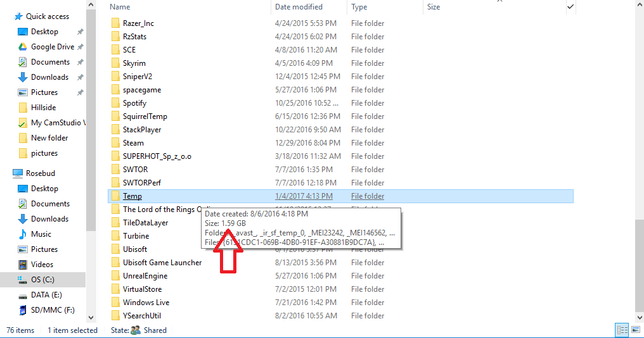
Task: Open Quick access in the navigation pane
Action: tap(48, 16)
